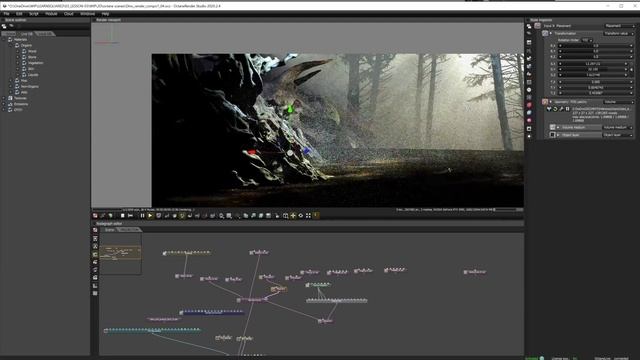Click the S.Y scale value slider
The image size is (640, 360).
tap(593, 69)
